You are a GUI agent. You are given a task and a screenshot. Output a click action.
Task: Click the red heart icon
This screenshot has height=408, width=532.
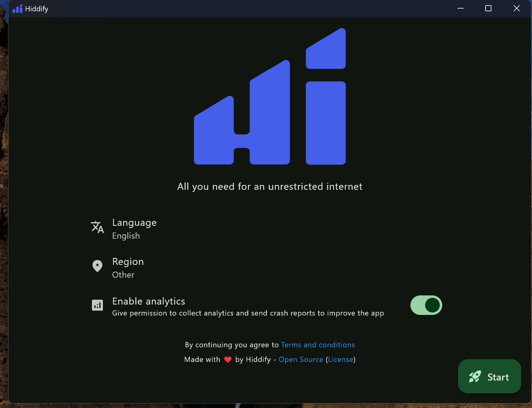coord(228,359)
